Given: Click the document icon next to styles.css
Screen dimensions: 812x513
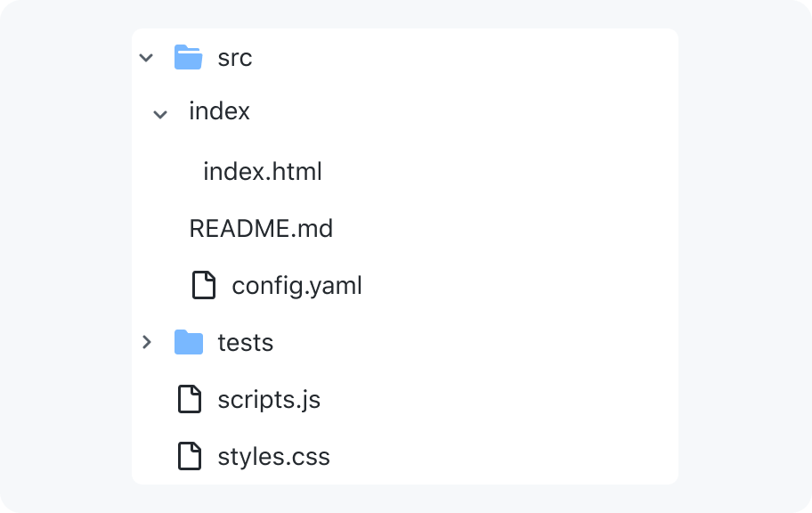Looking at the screenshot, I should point(190,456).
